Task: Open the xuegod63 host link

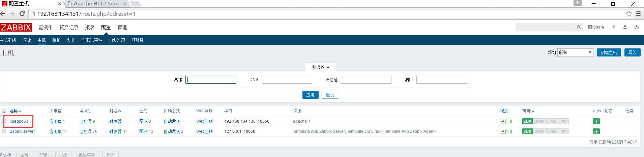Action: coord(19,121)
